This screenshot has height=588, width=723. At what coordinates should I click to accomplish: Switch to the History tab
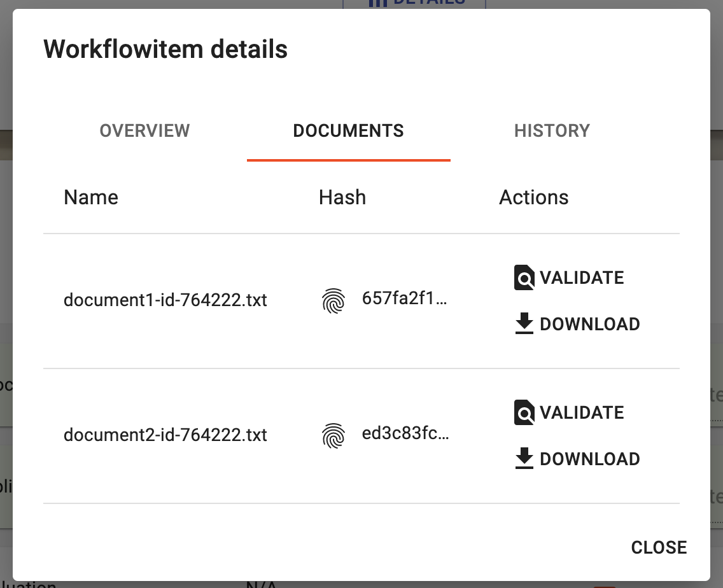[x=552, y=131]
